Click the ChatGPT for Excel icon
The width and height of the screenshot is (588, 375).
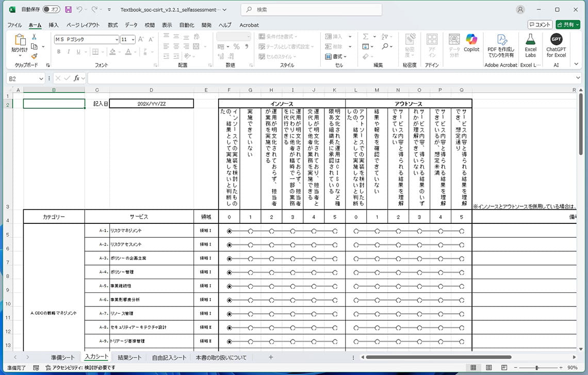[556, 40]
